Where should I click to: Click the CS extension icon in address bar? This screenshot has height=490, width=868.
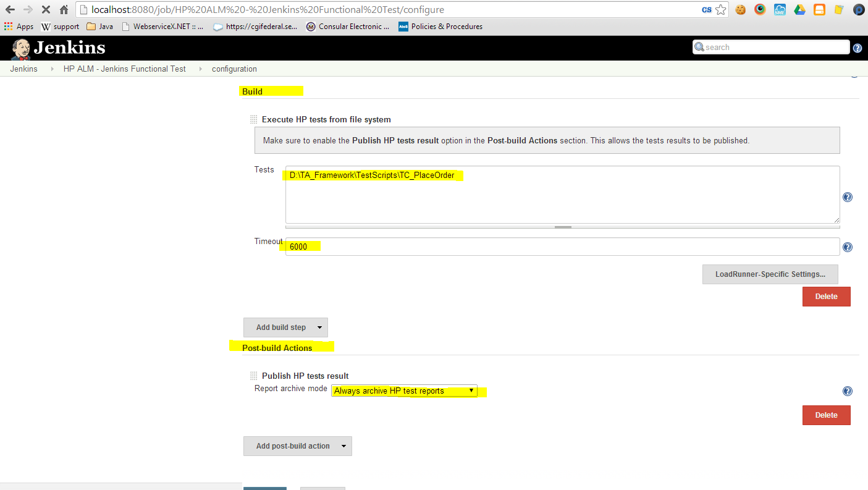[x=706, y=10]
